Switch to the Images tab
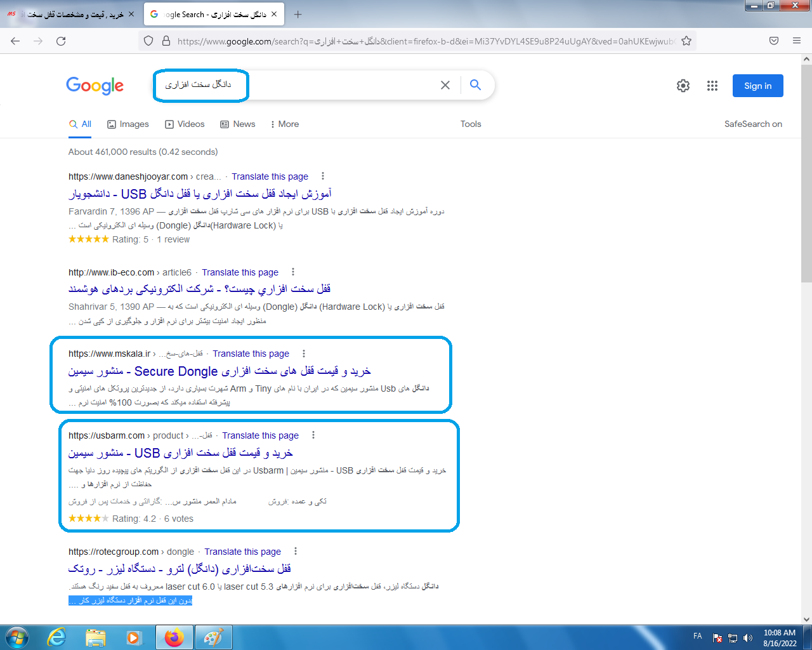This screenshot has width=812, height=650. pyautogui.click(x=128, y=124)
